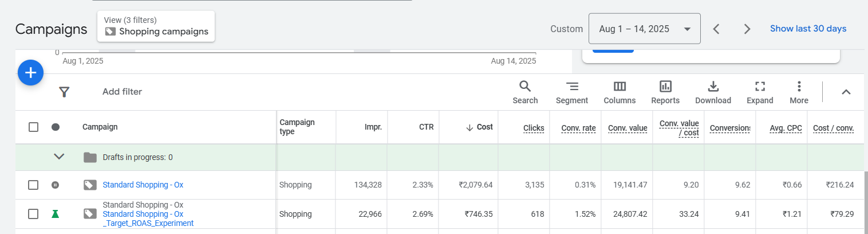Image resolution: width=868 pixels, height=234 pixels.
Task: Toggle the select all campaigns checkbox
Action: [x=34, y=127]
